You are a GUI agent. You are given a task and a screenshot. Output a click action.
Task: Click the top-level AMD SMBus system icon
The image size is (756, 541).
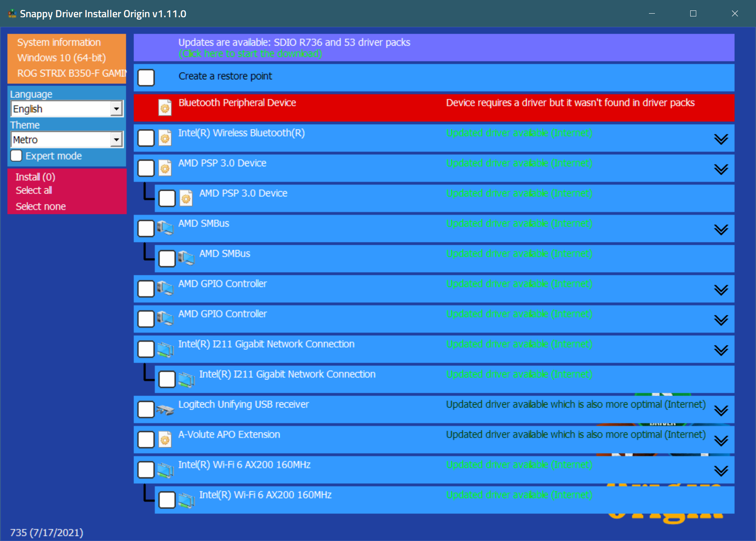tap(165, 228)
